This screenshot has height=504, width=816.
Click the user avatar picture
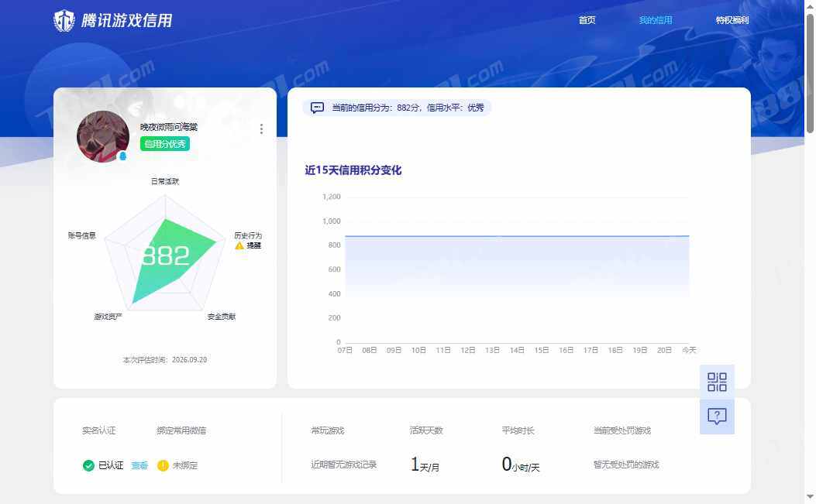tap(103, 136)
